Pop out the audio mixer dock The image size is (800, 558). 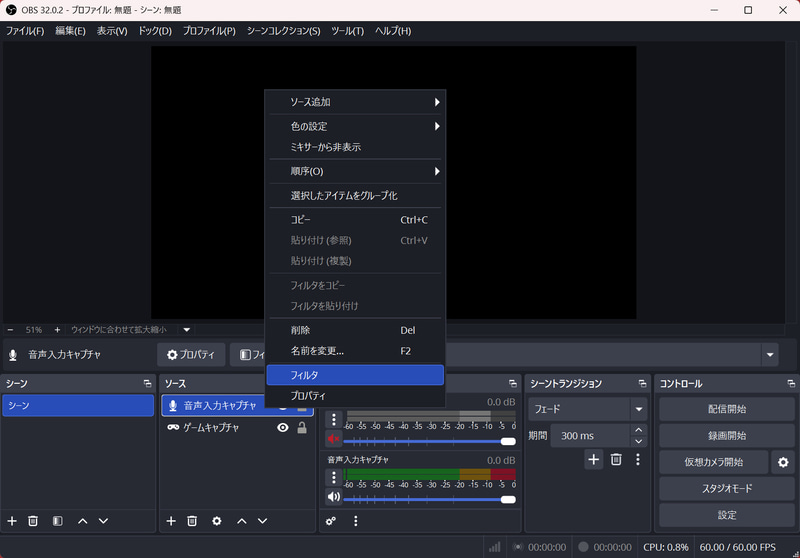coord(513,384)
